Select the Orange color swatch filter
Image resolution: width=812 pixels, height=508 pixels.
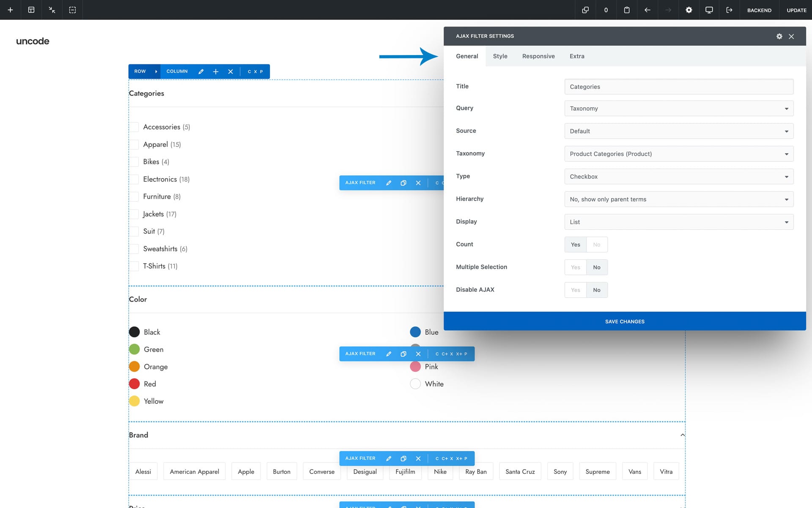134,367
